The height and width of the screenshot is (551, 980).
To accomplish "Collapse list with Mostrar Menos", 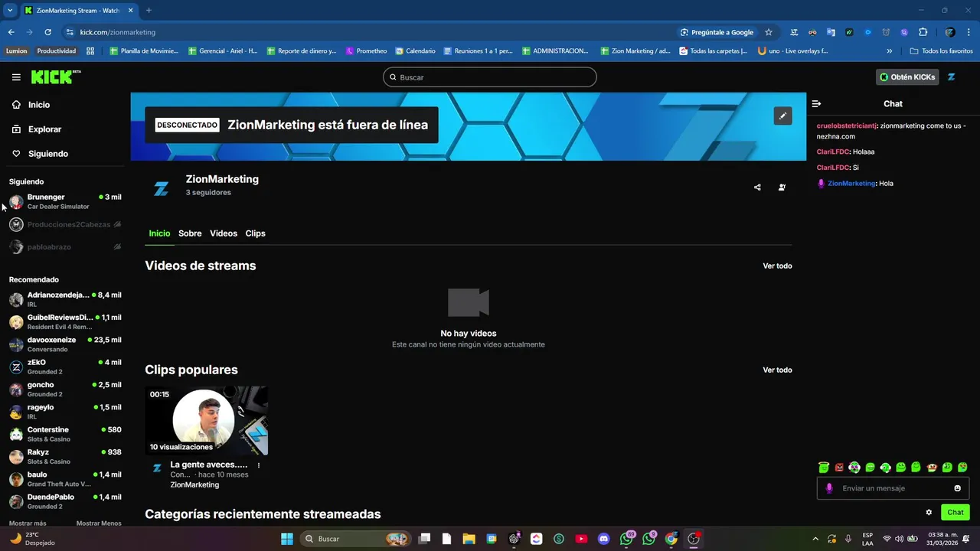I will pyautogui.click(x=99, y=523).
